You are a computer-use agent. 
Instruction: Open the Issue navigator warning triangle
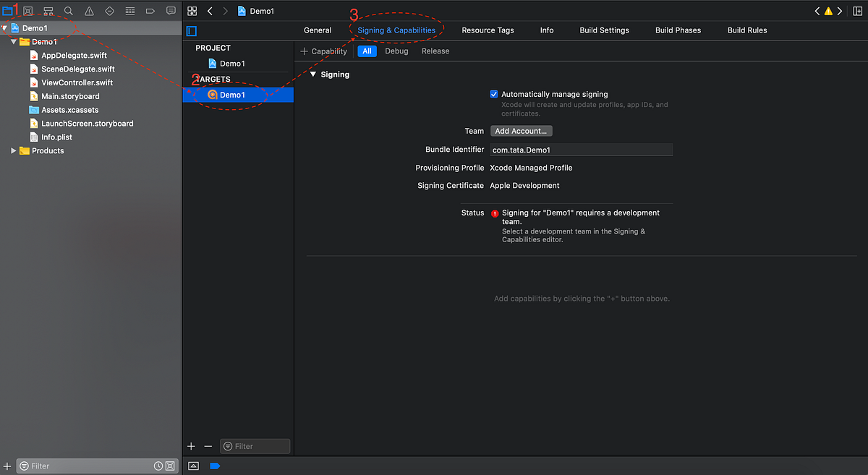(x=89, y=11)
